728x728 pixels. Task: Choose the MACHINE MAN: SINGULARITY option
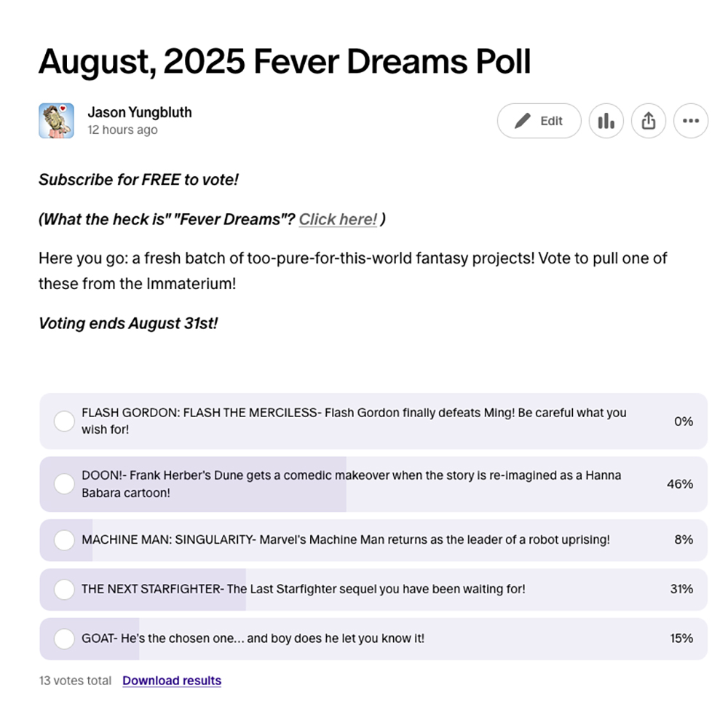pos(64,539)
